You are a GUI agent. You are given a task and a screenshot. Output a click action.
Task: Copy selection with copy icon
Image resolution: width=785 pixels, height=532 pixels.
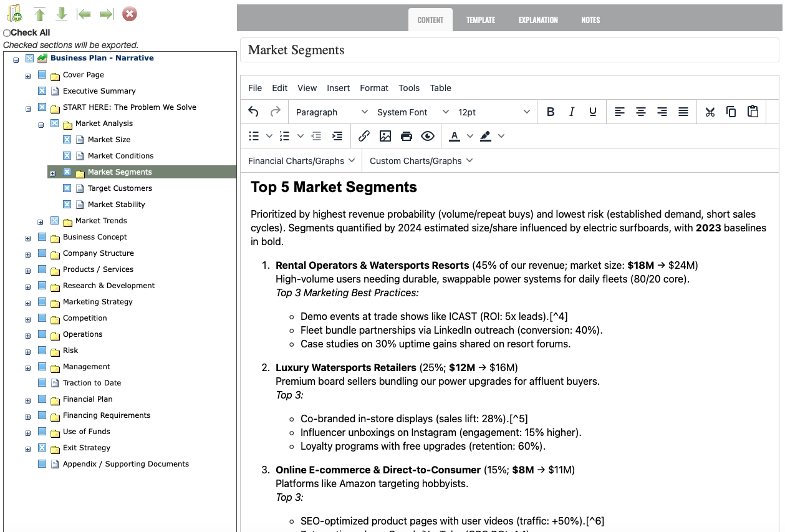tap(731, 112)
